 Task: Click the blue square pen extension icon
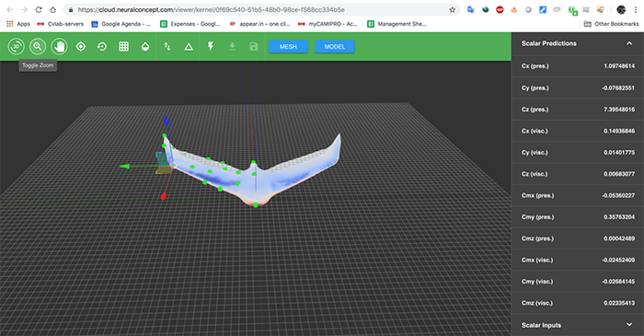point(543,9)
